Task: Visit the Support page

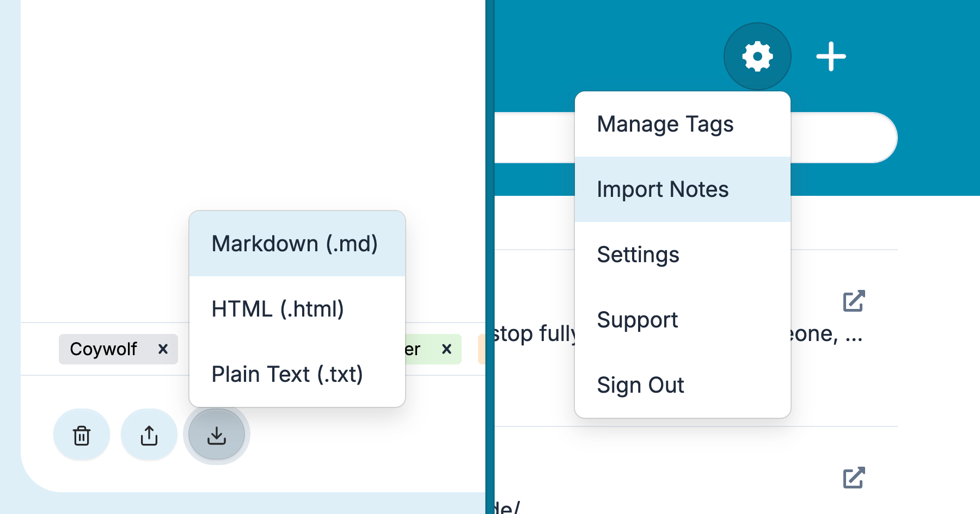Action: [637, 320]
